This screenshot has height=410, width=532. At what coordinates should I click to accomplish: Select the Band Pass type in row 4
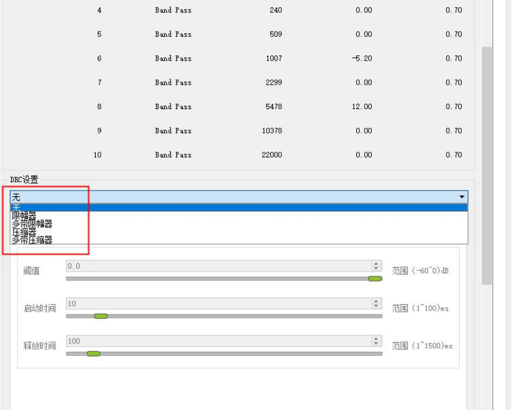(x=173, y=10)
